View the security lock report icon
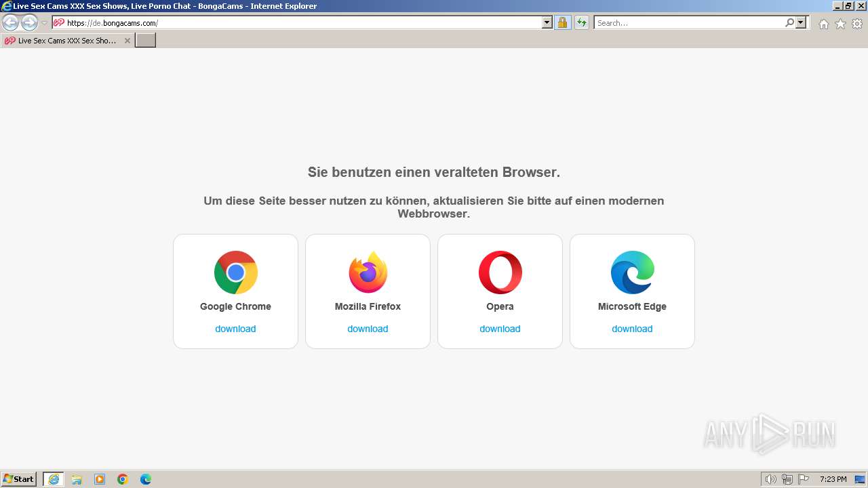 pyautogui.click(x=562, y=22)
